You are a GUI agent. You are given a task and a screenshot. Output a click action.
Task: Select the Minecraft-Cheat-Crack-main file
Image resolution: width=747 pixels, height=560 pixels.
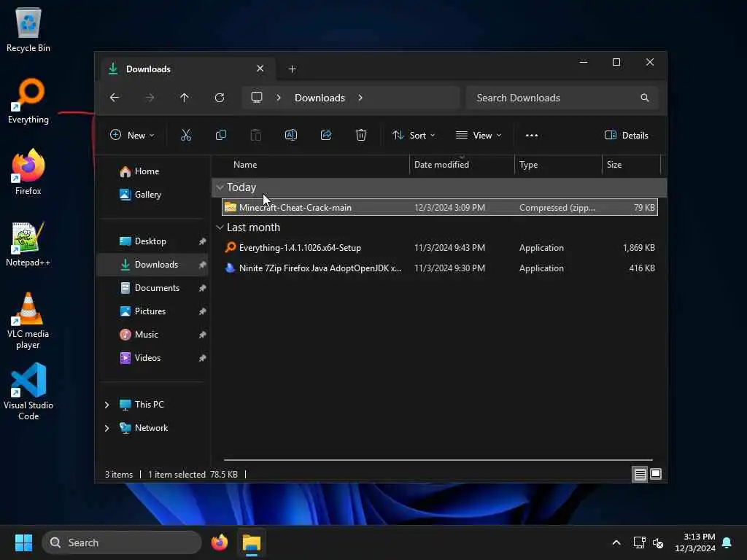coord(440,208)
